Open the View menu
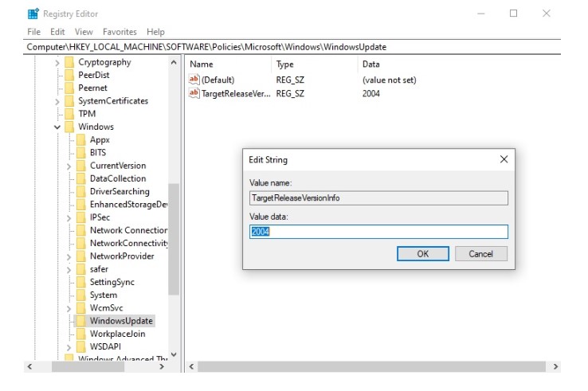Viewport: 588px width, 391px height. point(84,32)
